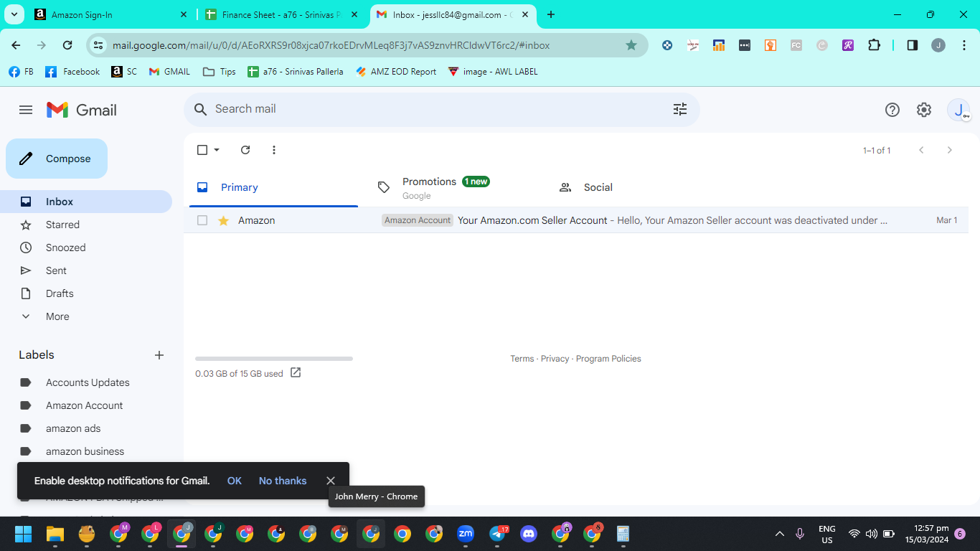Switch to Amazon Sign-In browser tab

110,14
